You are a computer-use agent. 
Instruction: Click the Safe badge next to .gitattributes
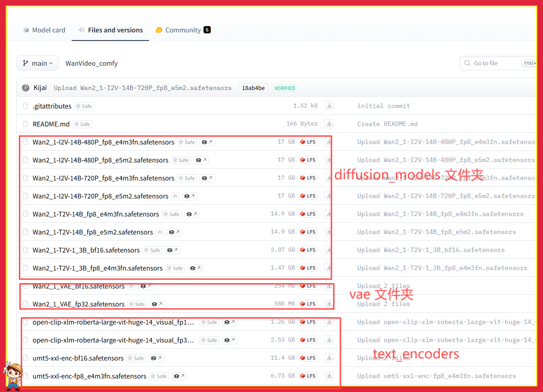tap(84, 106)
